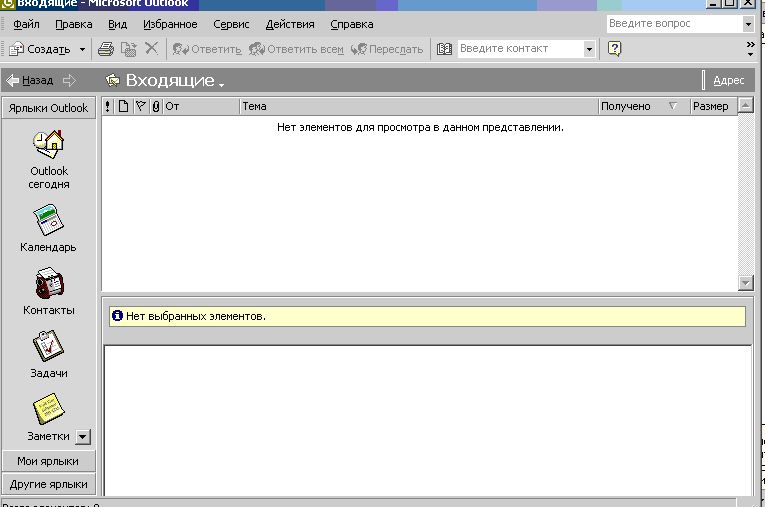
Task: Open the Outlook сегодня shortcut
Action: click(49, 160)
